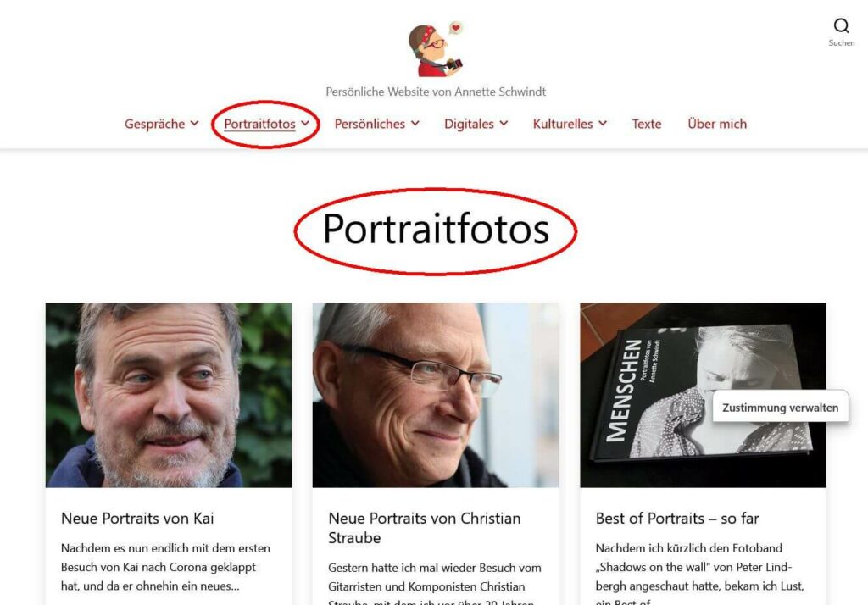Open the Texte page
The image size is (868, 605).
[647, 124]
